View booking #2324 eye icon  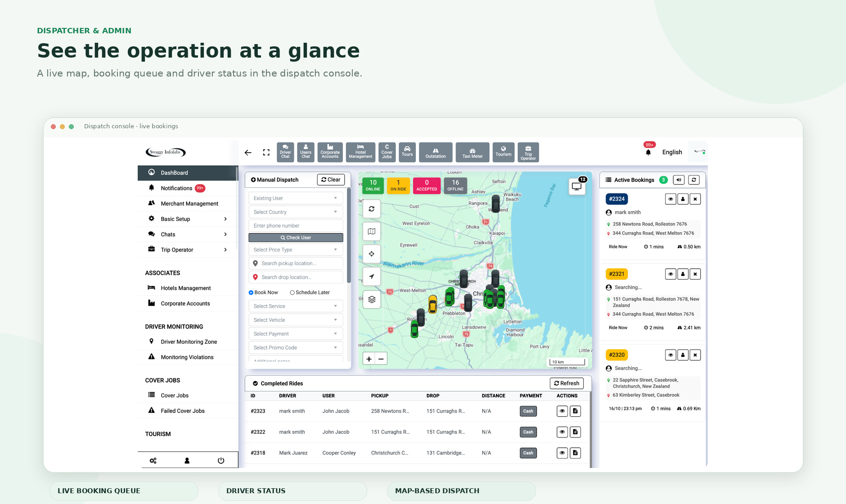[x=670, y=199]
